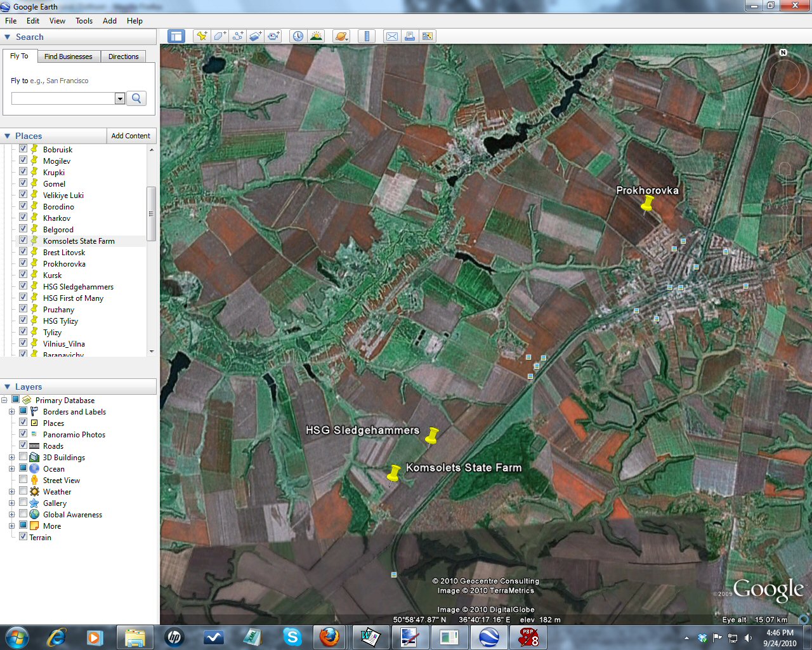Click the Add Content button
The image size is (812, 650).
pyautogui.click(x=131, y=136)
